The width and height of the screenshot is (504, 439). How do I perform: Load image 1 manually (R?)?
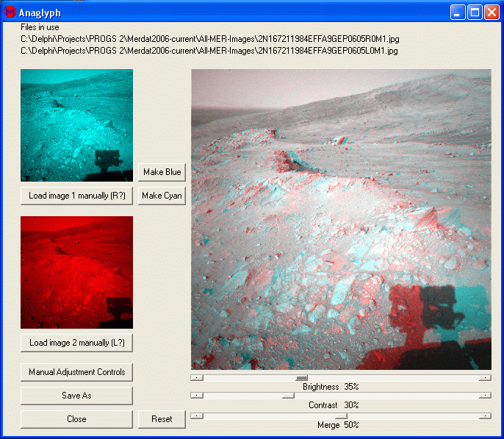[x=77, y=196]
